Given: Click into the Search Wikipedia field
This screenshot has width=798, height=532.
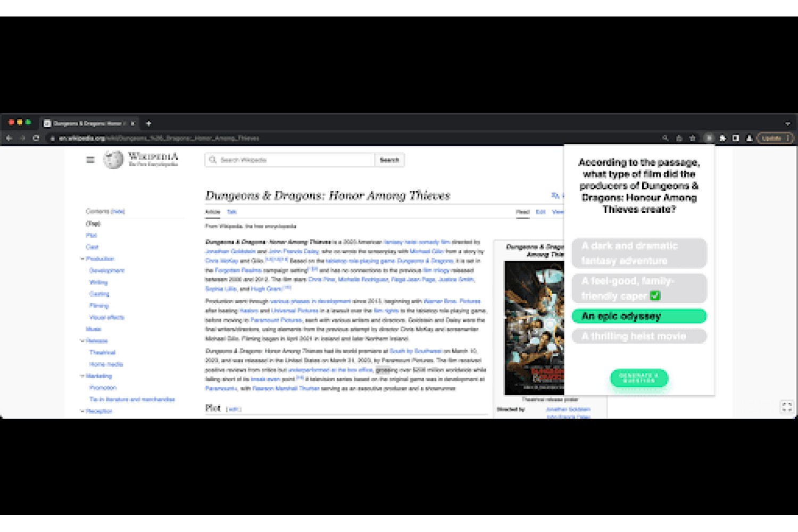Looking at the screenshot, I should (x=290, y=160).
